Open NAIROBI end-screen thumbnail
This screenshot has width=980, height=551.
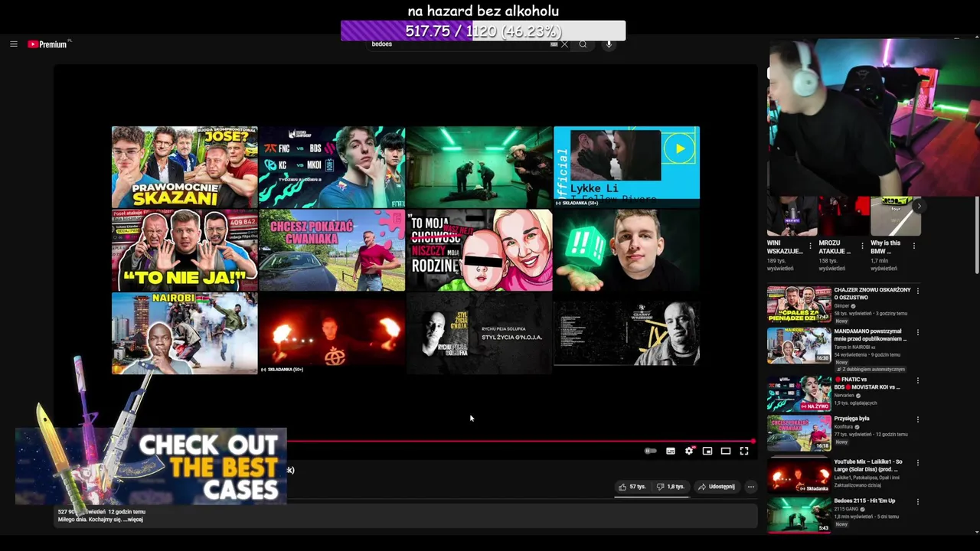185,333
